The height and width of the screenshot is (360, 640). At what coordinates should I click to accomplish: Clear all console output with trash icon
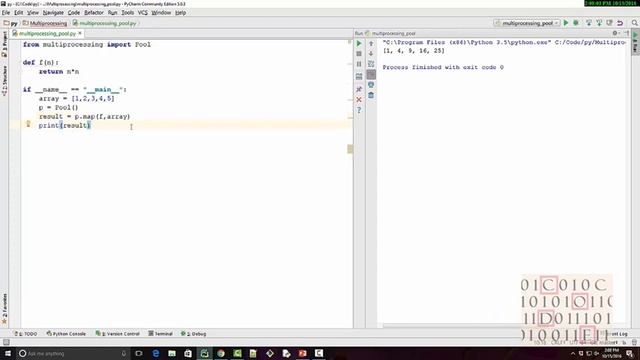[371, 95]
